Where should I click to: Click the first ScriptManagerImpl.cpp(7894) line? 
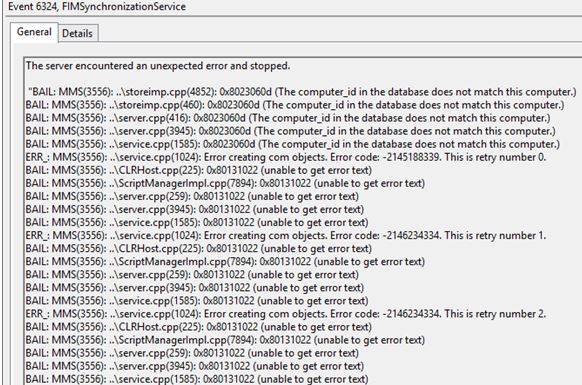point(225,183)
